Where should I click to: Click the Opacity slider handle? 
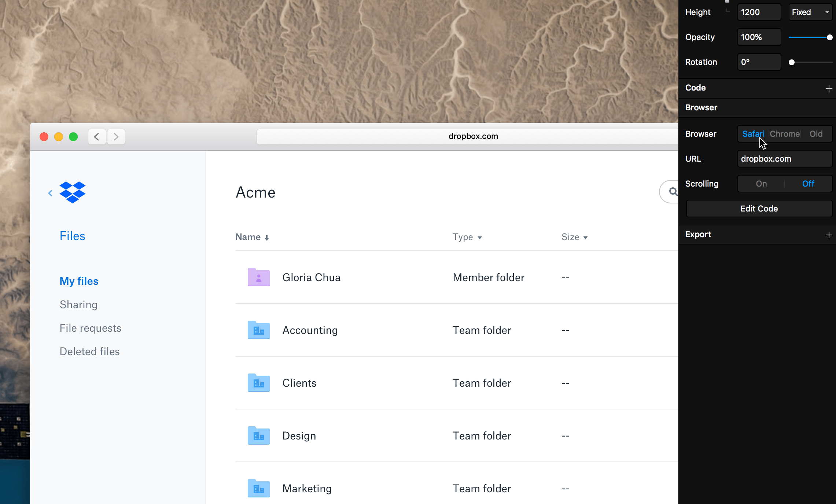829,37
